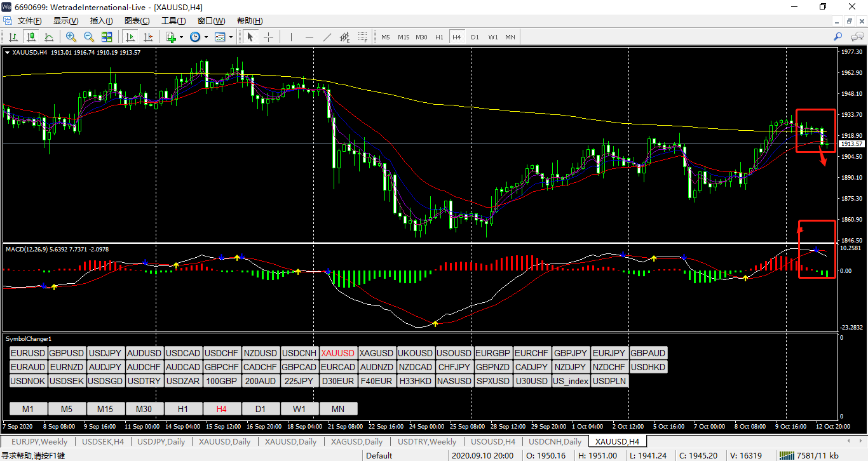Click the zoom in magnifier icon

click(71, 37)
